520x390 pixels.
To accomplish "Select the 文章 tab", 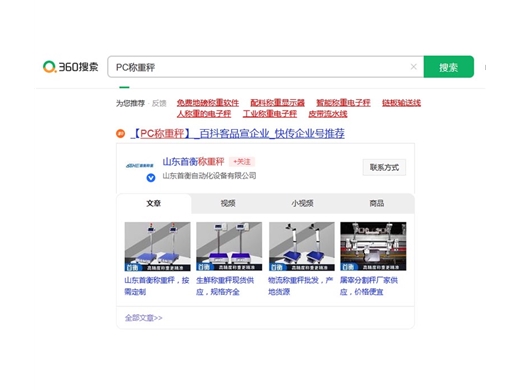I will [x=154, y=203].
